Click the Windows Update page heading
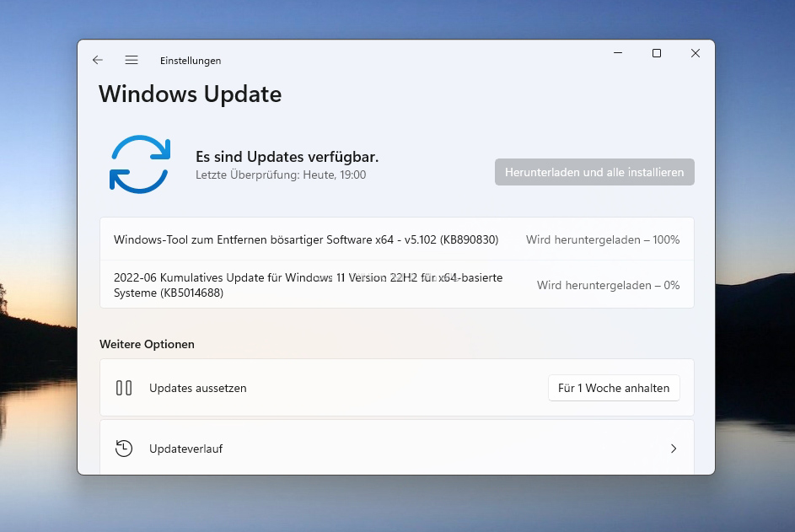This screenshot has width=795, height=532. [x=190, y=94]
